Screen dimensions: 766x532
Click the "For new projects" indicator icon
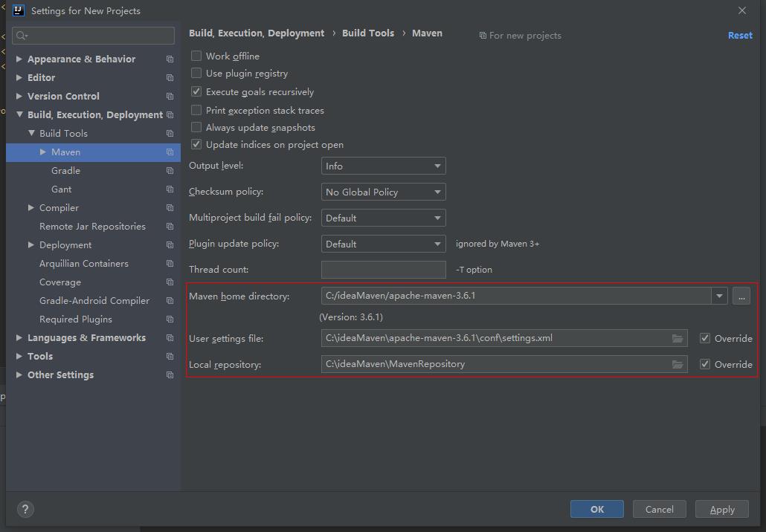click(x=483, y=35)
